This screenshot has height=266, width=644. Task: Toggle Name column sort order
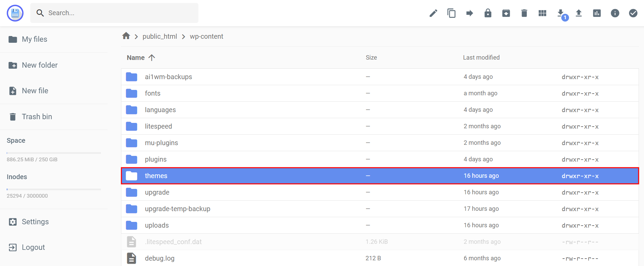click(141, 57)
